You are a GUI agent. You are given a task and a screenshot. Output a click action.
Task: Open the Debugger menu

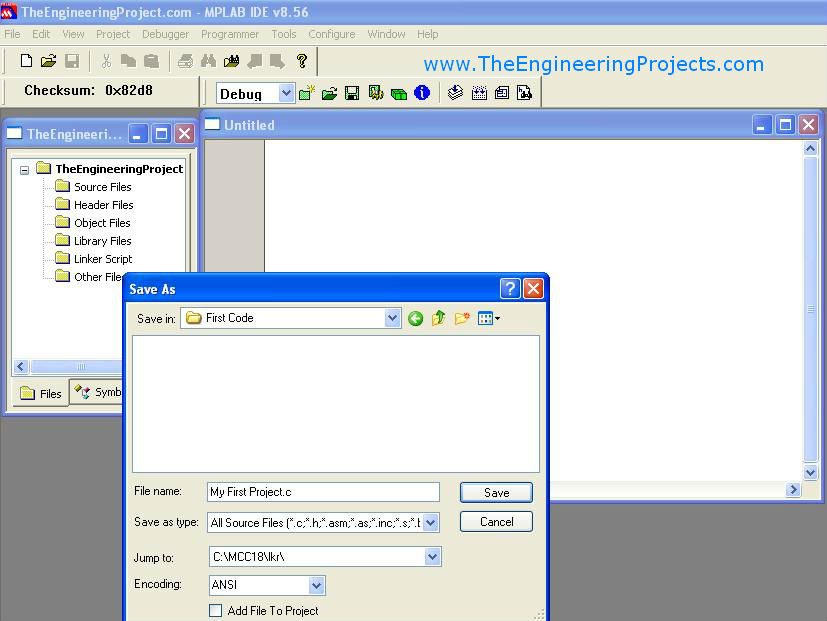165,34
